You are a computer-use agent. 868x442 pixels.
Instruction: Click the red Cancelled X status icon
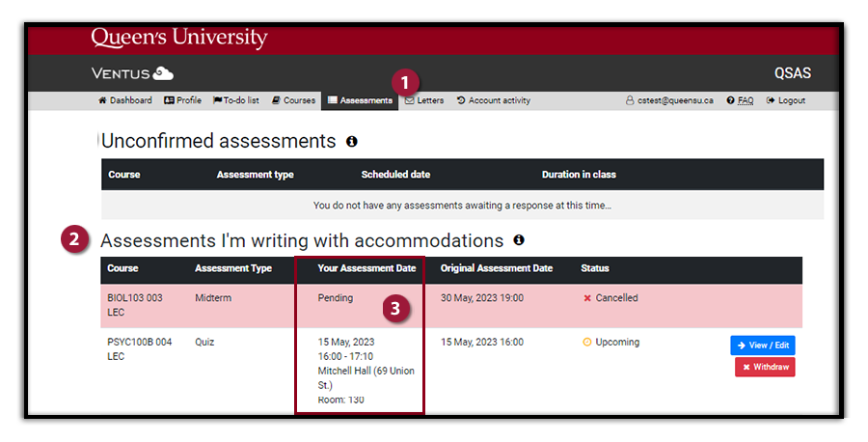(x=586, y=298)
